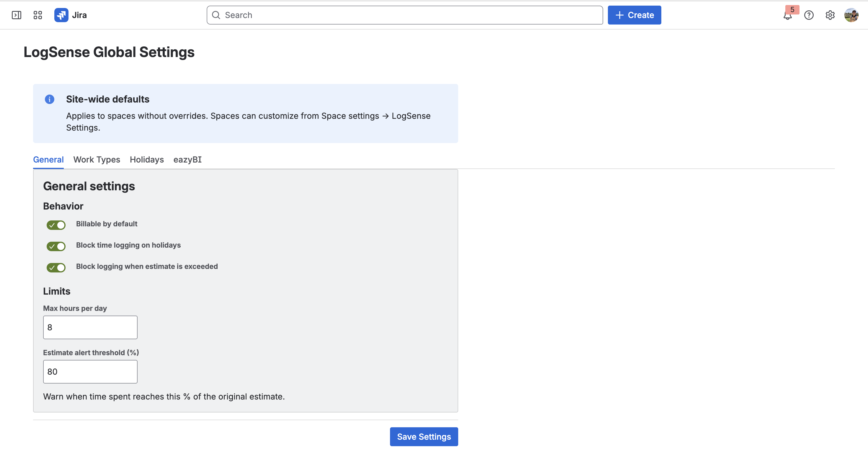Image resolution: width=868 pixels, height=458 pixels.
Task: Click the 'General settings' heading
Action: point(89,186)
